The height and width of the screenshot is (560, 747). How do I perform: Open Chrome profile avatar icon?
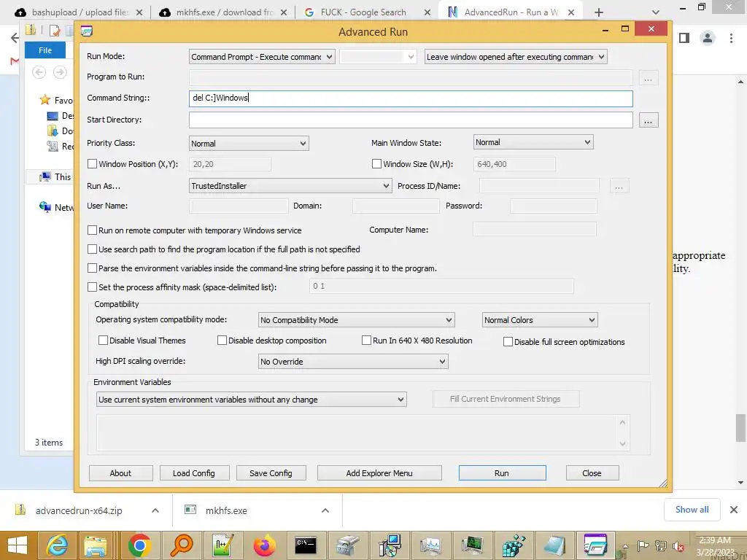coord(708,38)
